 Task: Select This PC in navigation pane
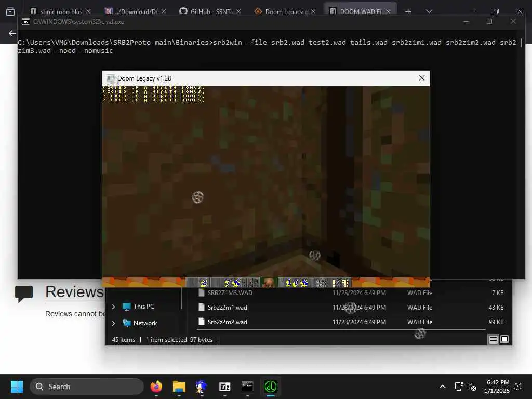tap(143, 307)
